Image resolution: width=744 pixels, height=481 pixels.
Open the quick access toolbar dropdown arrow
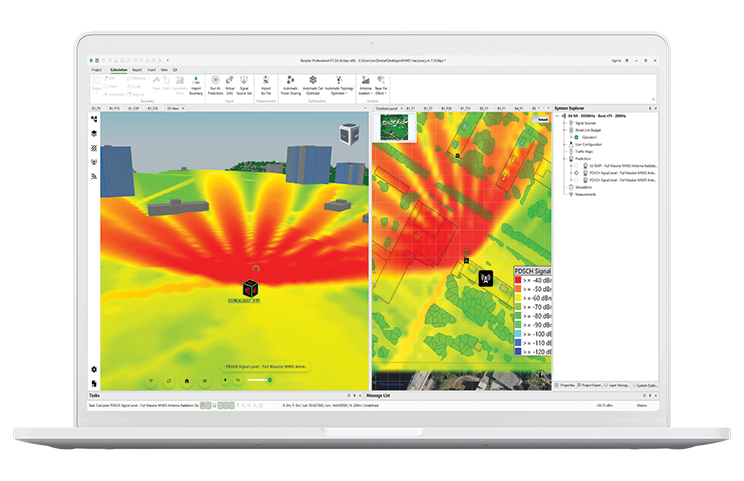point(167,61)
